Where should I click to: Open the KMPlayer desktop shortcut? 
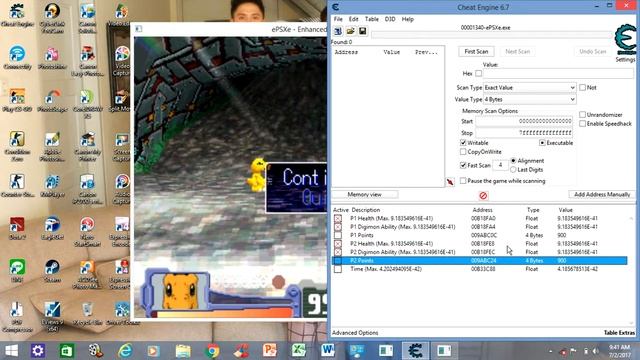coord(52,186)
